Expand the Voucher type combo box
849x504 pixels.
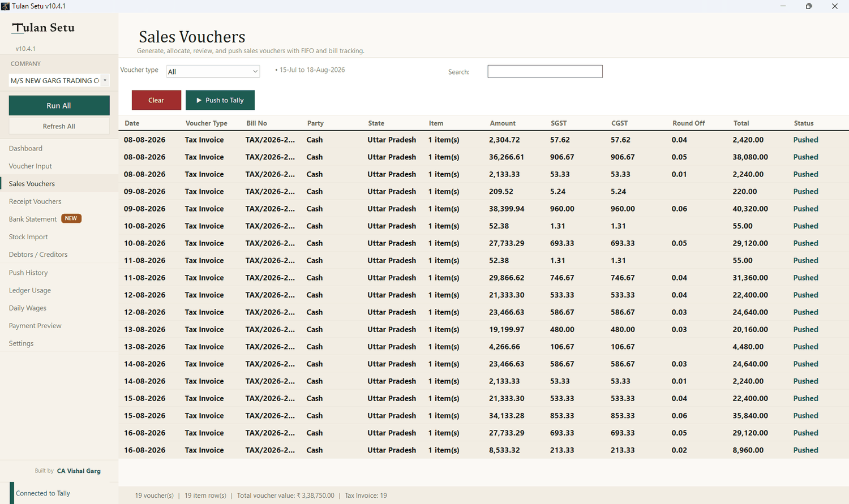point(213,71)
